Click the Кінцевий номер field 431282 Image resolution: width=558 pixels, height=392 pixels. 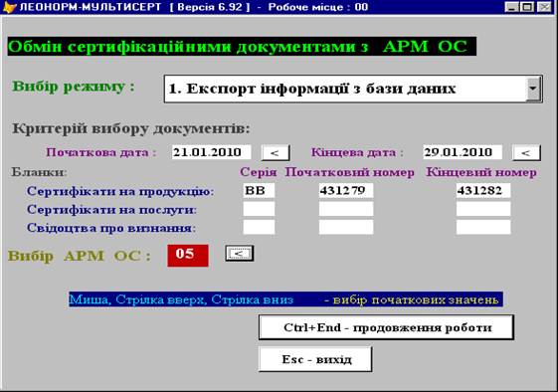483,190
